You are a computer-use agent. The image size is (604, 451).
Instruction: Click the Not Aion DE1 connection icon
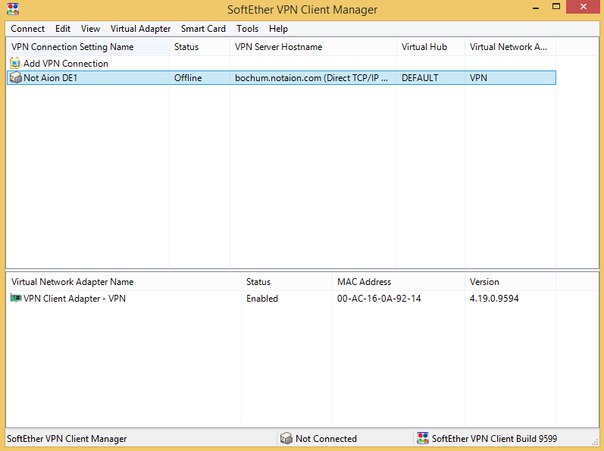tap(15, 78)
